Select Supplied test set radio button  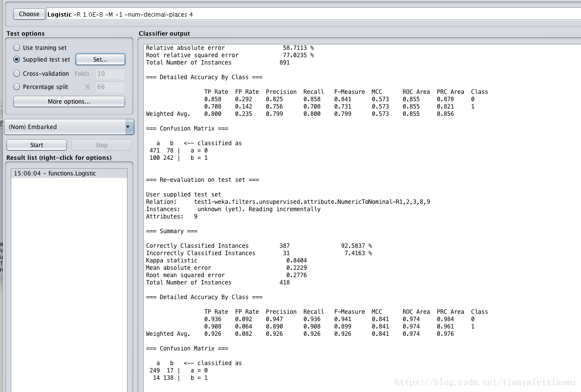pos(17,59)
